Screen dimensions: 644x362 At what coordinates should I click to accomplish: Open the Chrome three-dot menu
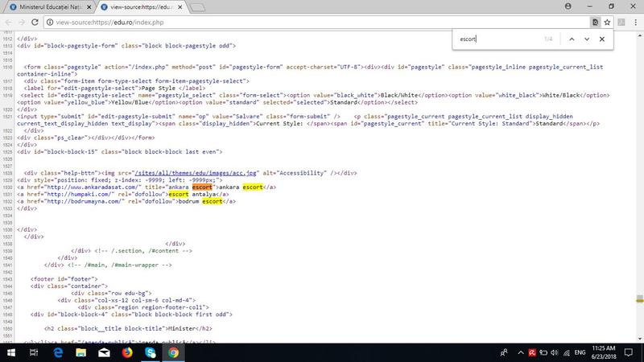tap(634, 22)
